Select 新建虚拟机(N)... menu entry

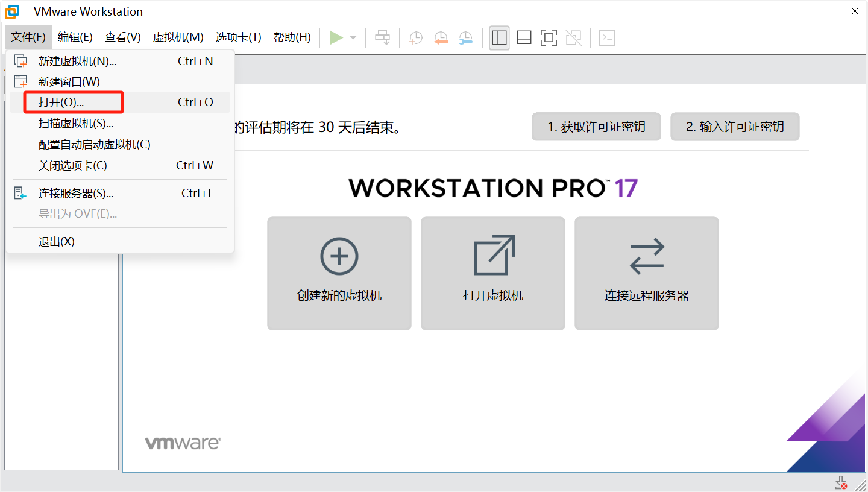pyautogui.click(x=120, y=61)
